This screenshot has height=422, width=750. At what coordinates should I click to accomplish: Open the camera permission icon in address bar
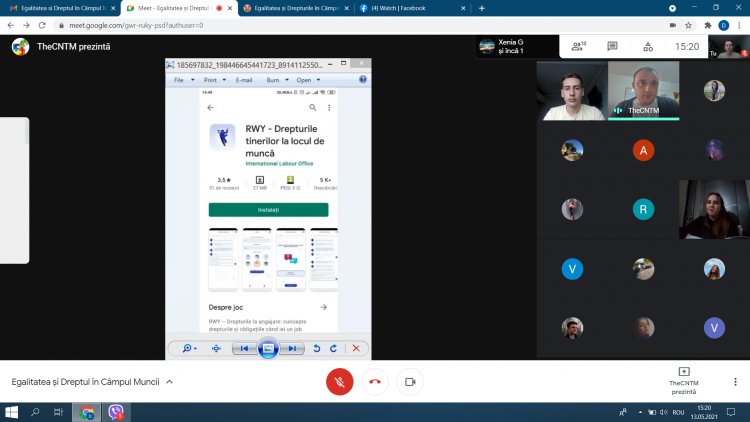tap(672, 24)
